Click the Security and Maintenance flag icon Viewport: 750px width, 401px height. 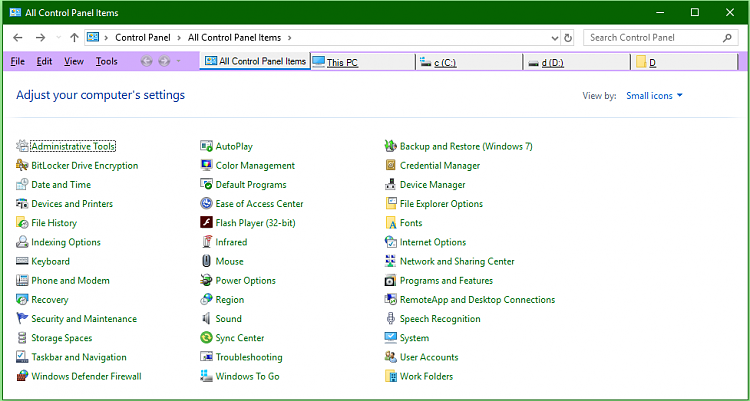(x=22, y=319)
